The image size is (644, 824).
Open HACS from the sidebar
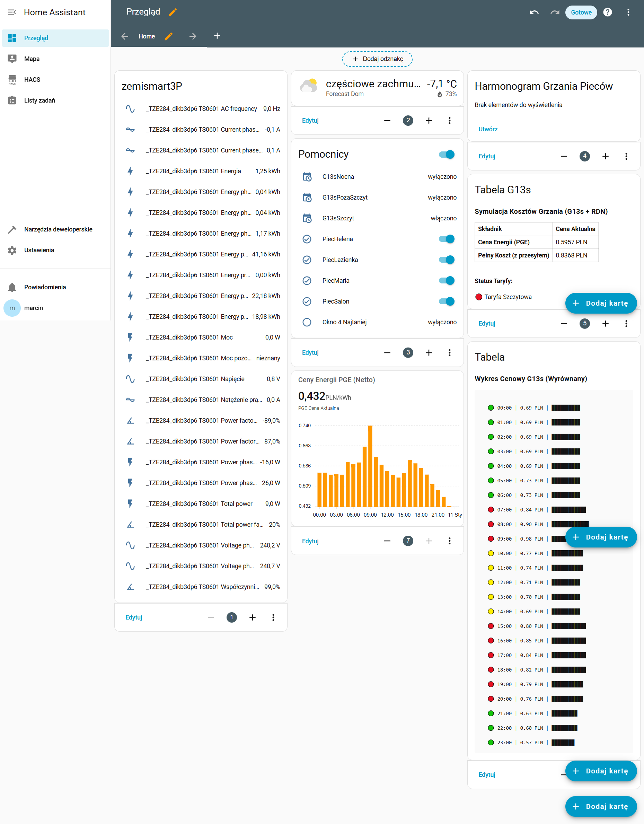32,80
